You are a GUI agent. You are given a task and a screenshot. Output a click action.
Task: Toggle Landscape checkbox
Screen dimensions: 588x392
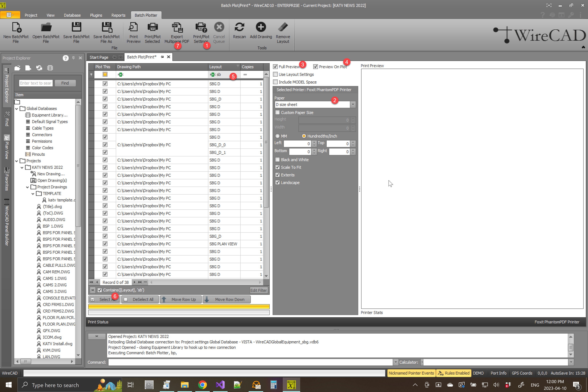point(277,183)
